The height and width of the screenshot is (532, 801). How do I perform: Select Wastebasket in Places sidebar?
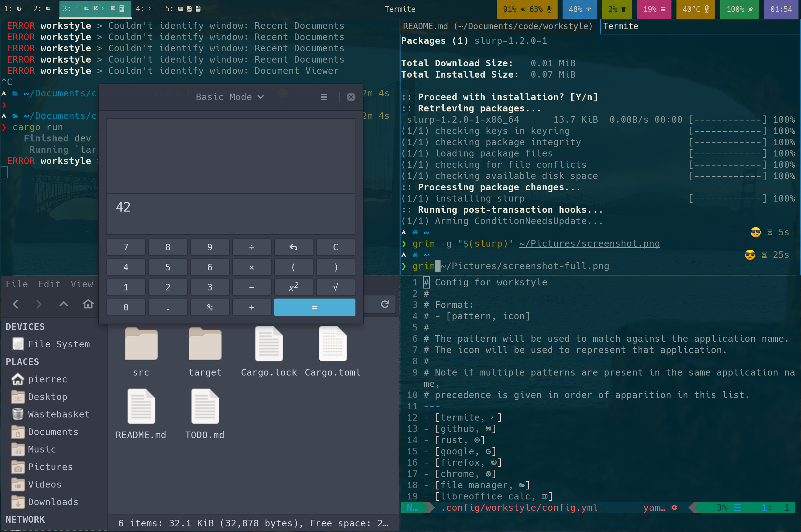pyautogui.click(x=51, y=414)
